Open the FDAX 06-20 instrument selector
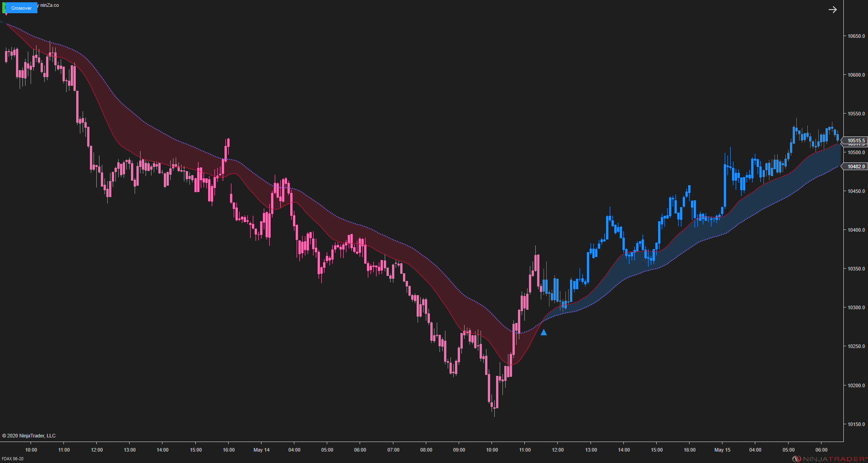This screenshot has width=868, height=463. coord(12,458)
